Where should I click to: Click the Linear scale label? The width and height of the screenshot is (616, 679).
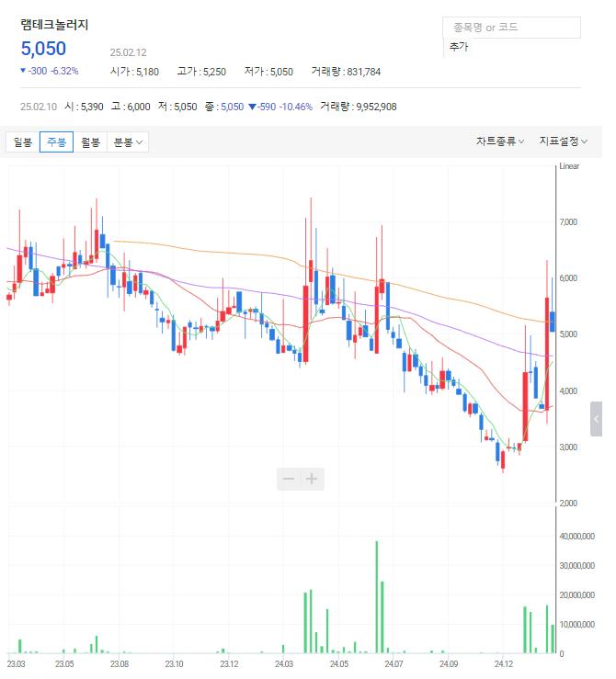coord(569,166)
